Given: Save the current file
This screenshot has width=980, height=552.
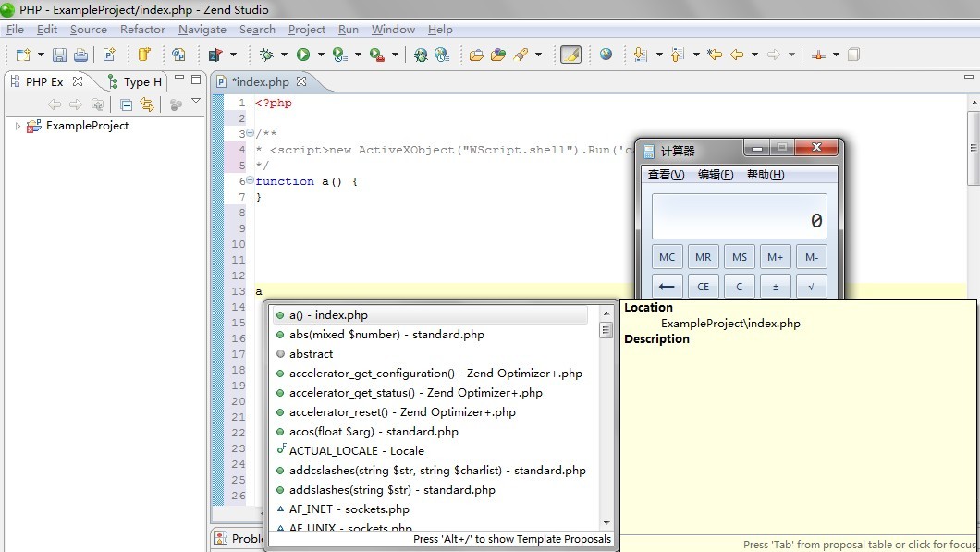Looking at the screenshot, I should tap(59, 55).
